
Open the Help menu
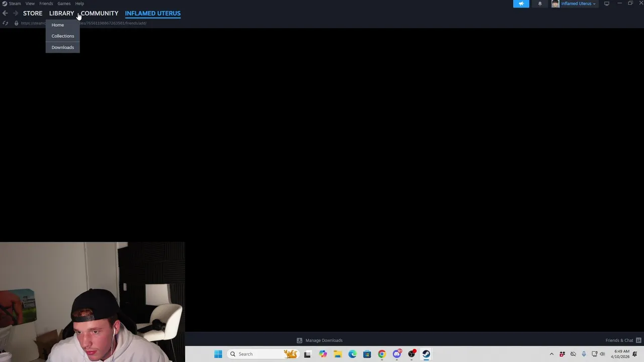point(79,4)
